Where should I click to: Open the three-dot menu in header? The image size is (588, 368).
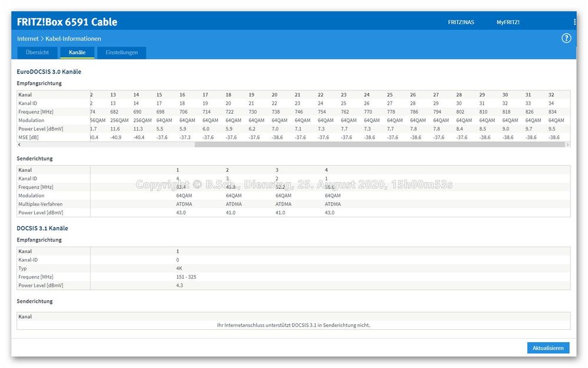[x=574, y=22]
